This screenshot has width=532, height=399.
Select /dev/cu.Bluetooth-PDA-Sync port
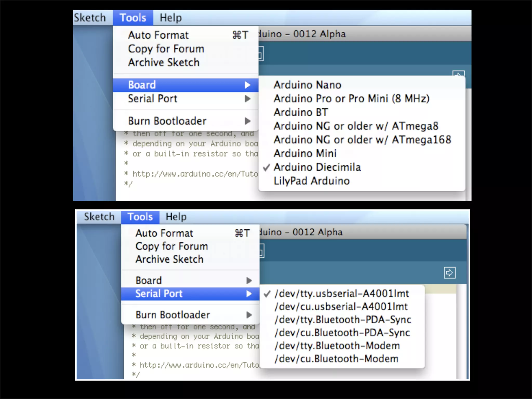point(342,333)
